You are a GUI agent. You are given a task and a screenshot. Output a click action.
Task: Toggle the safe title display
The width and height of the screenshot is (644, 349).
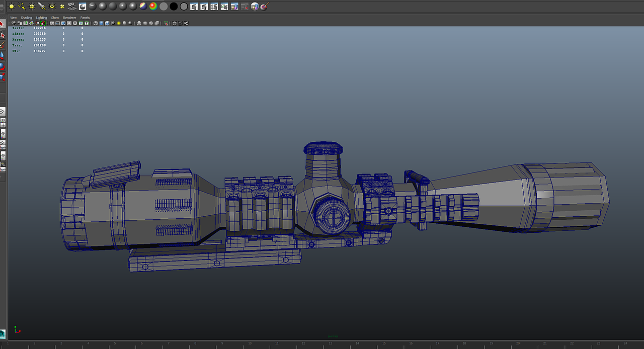coord(87,23)
